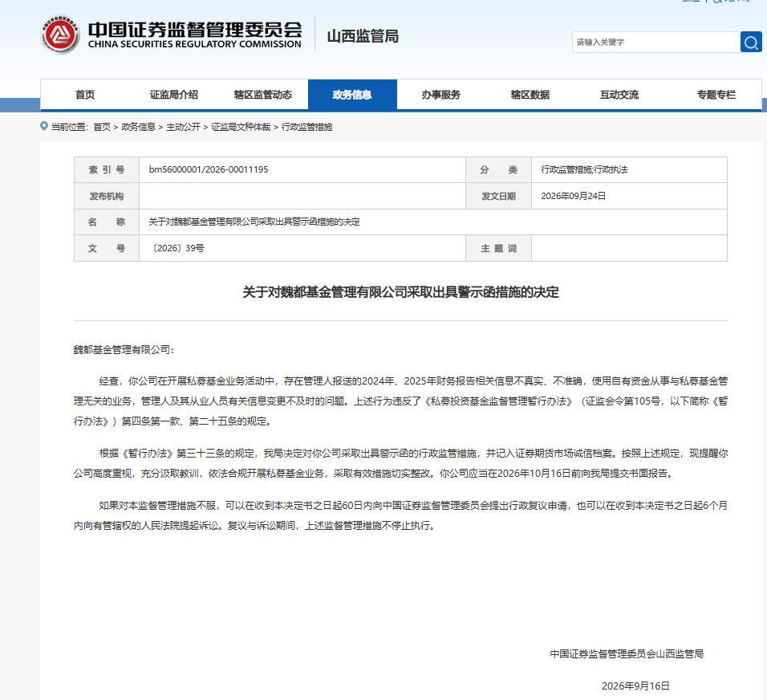Image resolution: width=767 pixels, height=700 pixels.
Task: Click the 索引号 label cell
Action: point(107,170)
